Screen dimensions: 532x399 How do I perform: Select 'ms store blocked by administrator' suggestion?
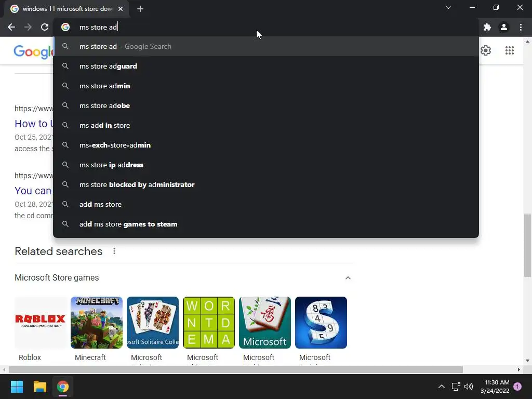pos(266,184)
